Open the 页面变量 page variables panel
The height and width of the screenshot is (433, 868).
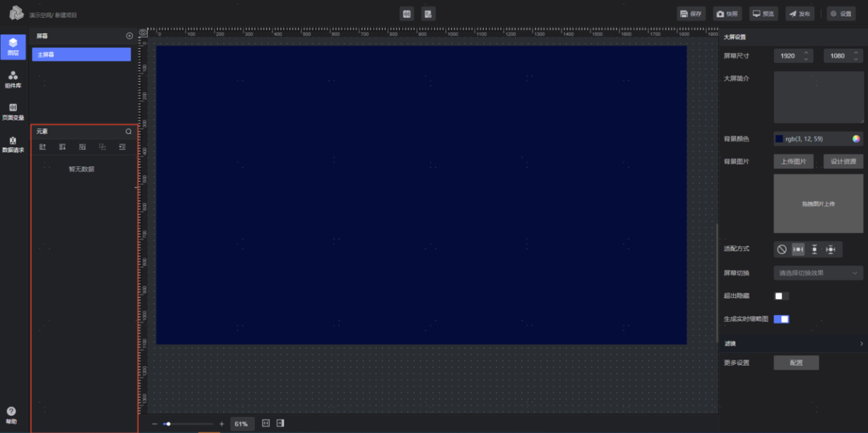pyautogui.click(x=13, y=112)
